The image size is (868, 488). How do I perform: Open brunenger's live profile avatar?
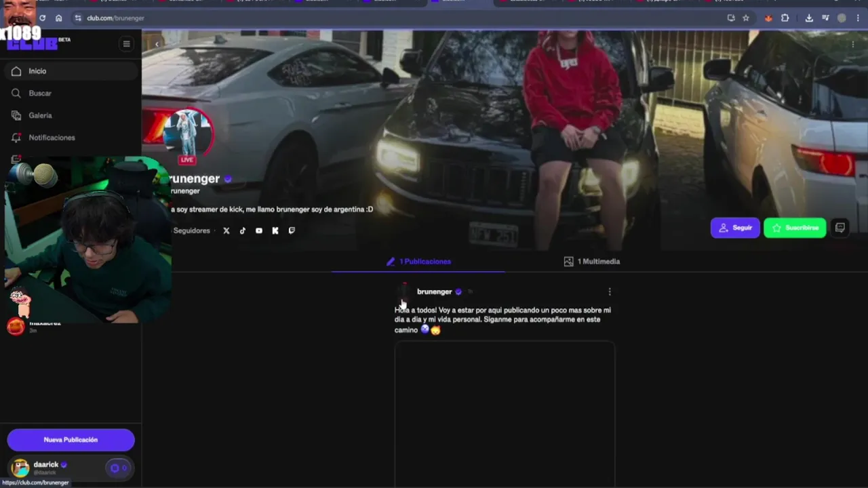187,133
